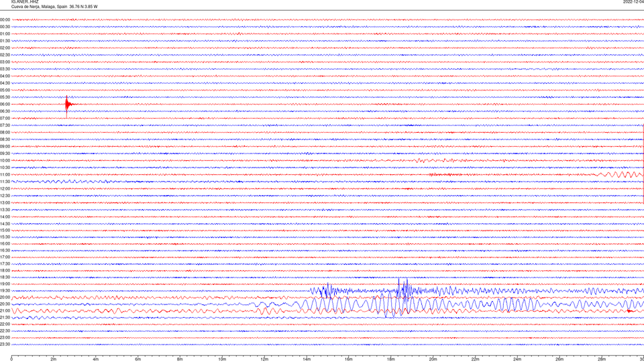The width and height of the screenshot is (644, 362).
Task: Click the 21:30 time label
Action: [x=5, y=317]
